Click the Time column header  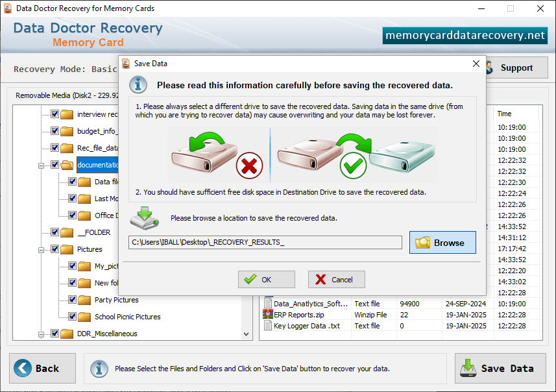pos(516,114)
